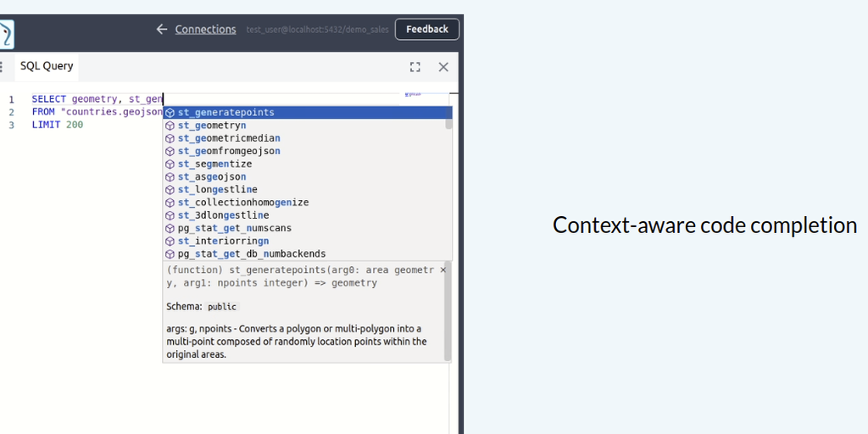Click function icon next to st_asgeojson
The image size is (868, 434).
click(x=170, y=176)
